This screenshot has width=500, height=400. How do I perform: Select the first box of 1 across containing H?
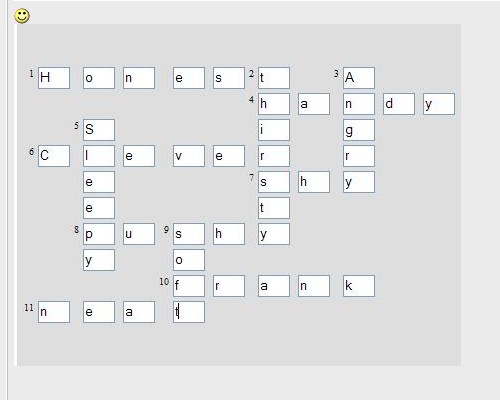[x=54, y=78]
